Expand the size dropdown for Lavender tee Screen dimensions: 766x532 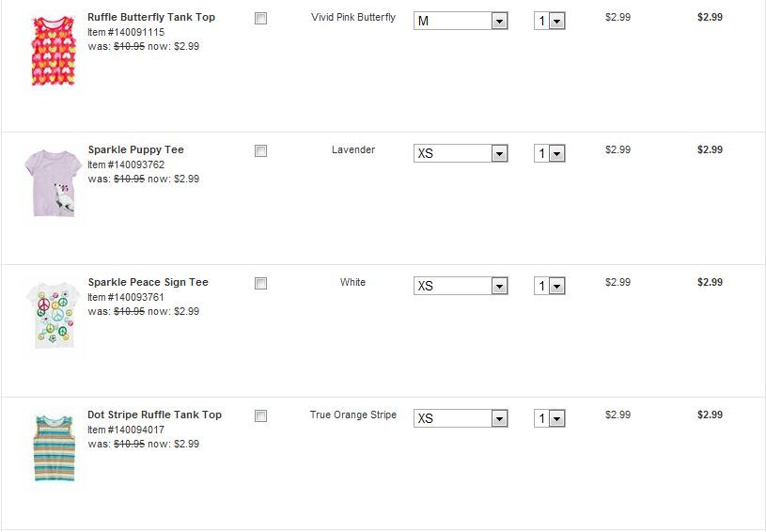tap(461, 153)
